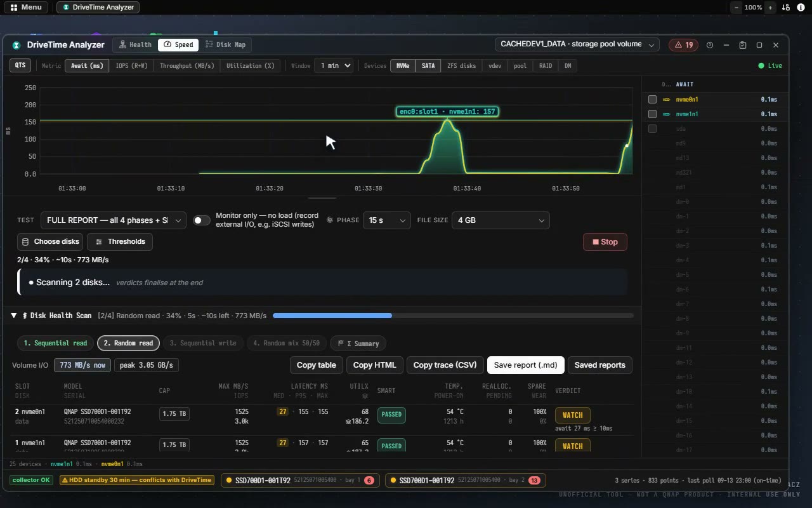Open the Window 1 min dropdown
Screen dimensions: 812x508
[334, 66]
